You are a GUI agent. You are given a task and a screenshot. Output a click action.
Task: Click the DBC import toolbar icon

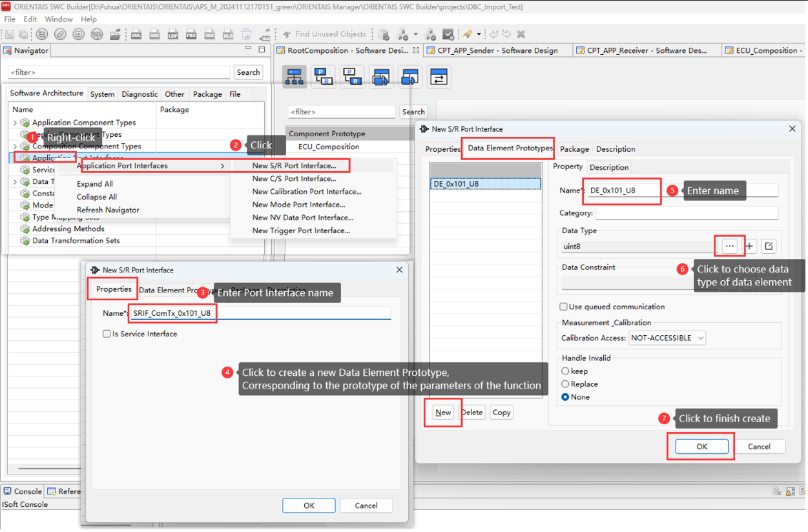tap(154, 35)
